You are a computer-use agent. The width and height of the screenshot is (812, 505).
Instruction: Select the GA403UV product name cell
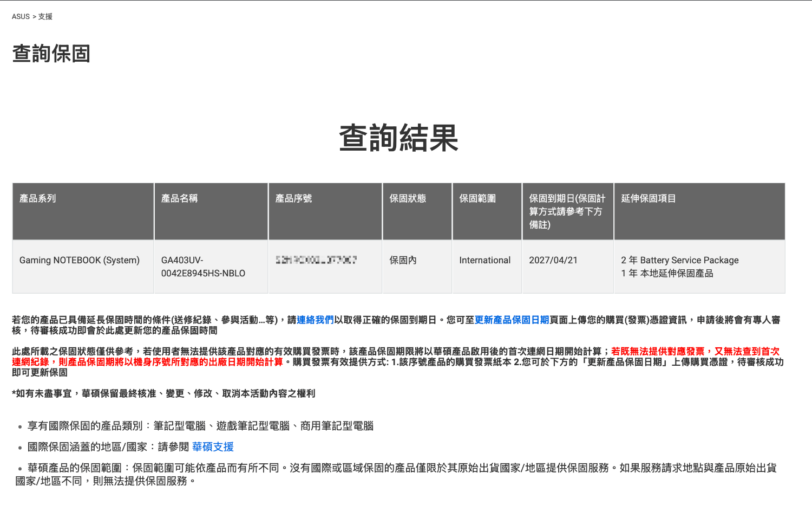[203, 267]
